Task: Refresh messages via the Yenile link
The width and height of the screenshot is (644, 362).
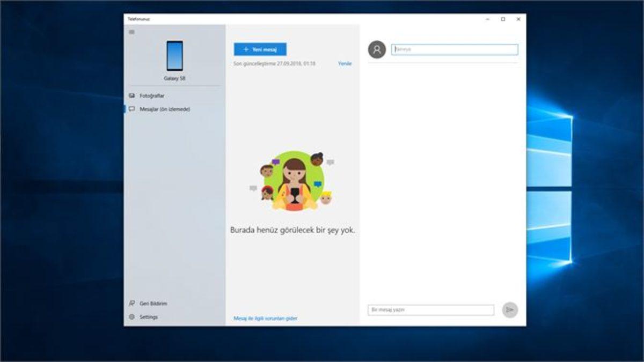Action: (x=346, y=63)
